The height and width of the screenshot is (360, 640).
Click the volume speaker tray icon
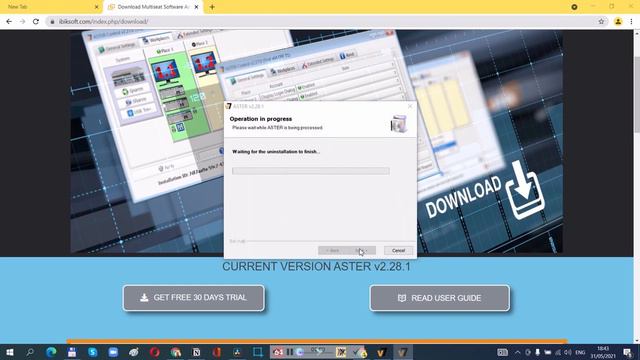(x=568, y=352)
